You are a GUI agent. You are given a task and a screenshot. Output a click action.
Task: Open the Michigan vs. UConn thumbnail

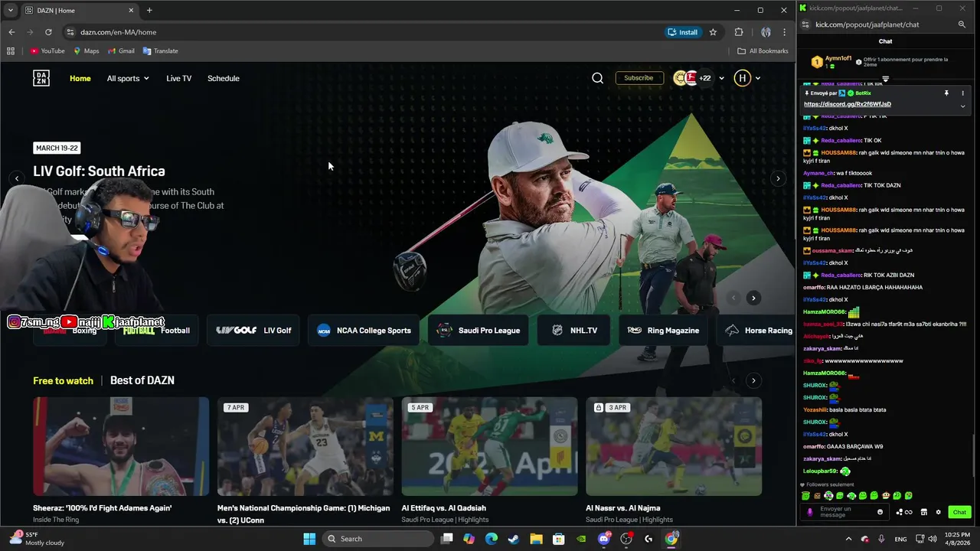click(x=305, y=446)
